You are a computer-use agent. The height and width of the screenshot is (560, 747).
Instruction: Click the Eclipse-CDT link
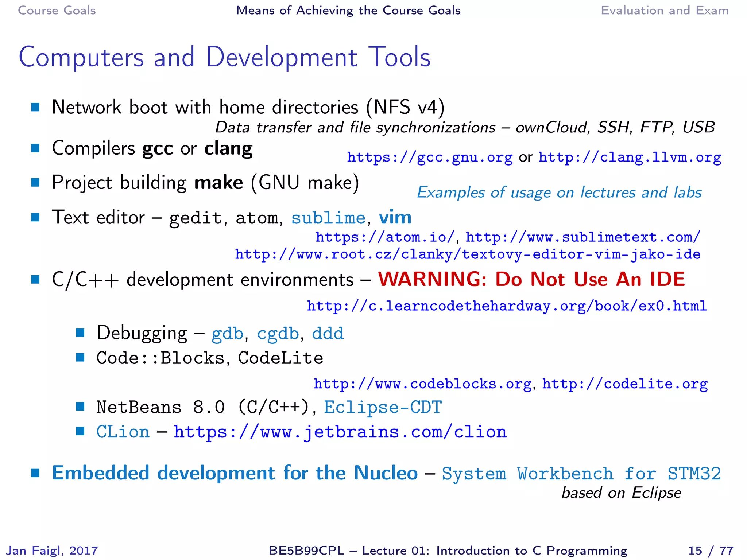tap(383, 407)
